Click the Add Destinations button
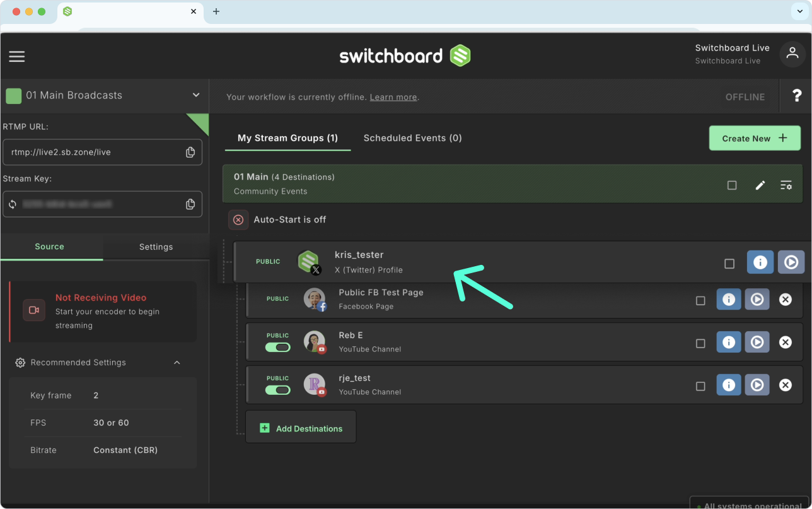The width and height of the screenshot is (812, 509). point(301,427)
